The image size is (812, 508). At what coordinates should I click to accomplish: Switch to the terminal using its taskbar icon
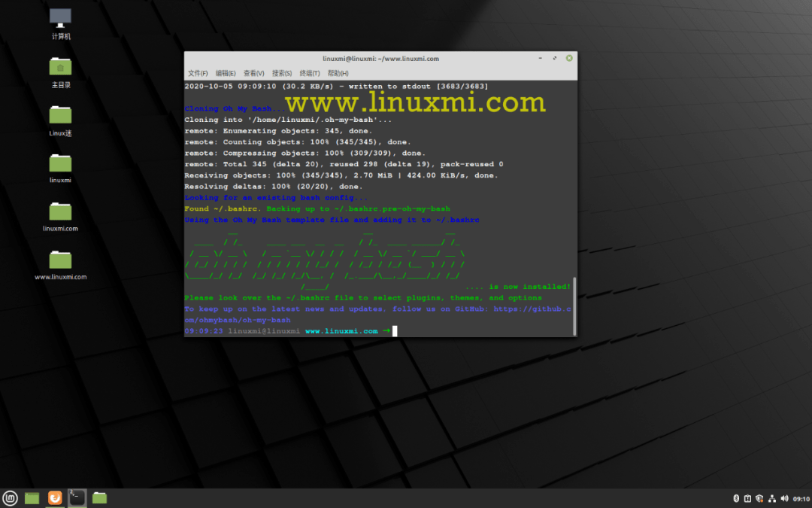pos(77,497)
